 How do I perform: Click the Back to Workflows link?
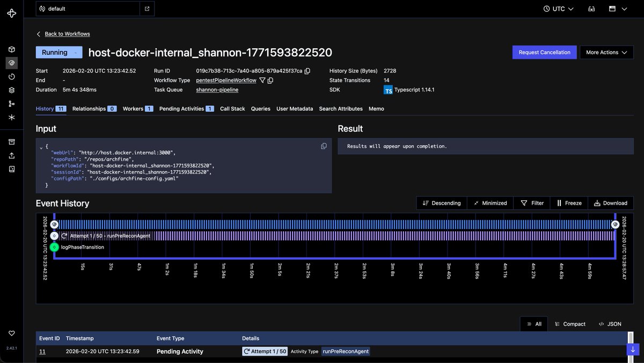[x=67, y=34]
